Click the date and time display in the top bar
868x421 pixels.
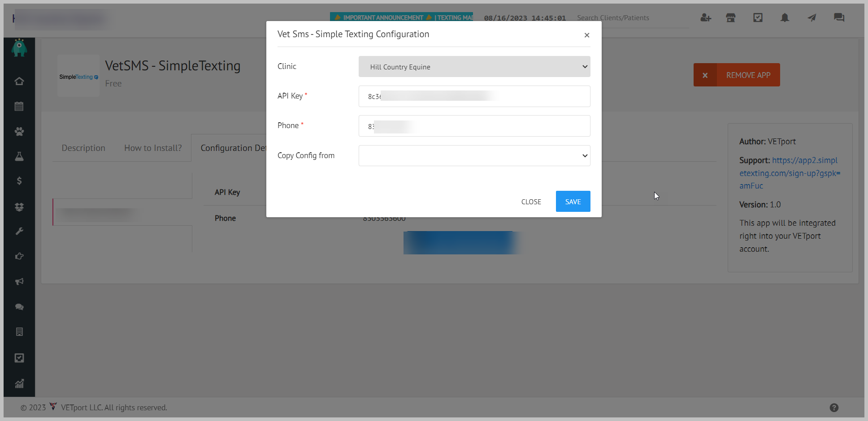(x=525, y=18)
